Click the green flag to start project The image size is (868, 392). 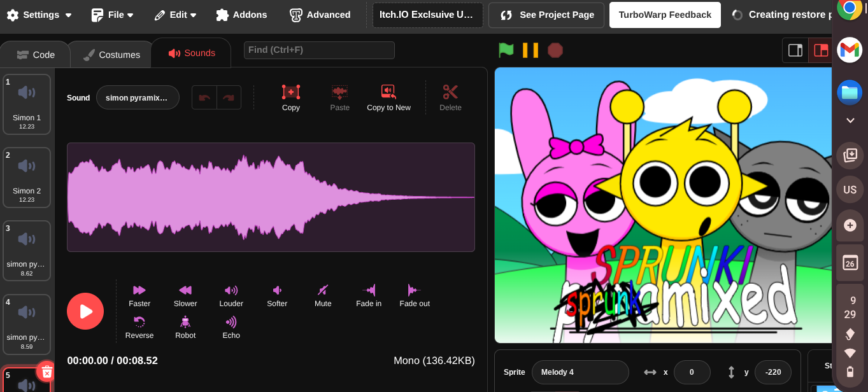506,50
